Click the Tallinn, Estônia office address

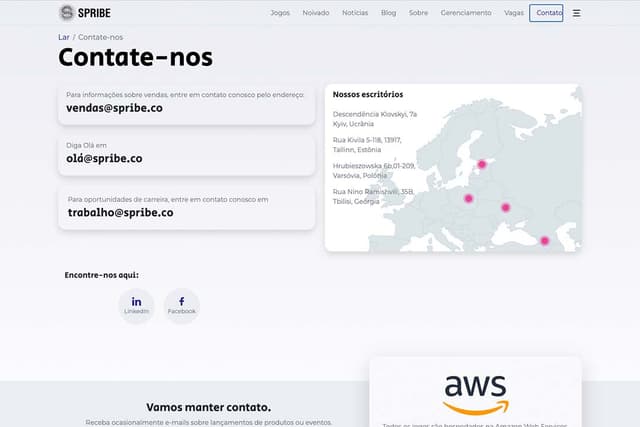click(367, 145)
